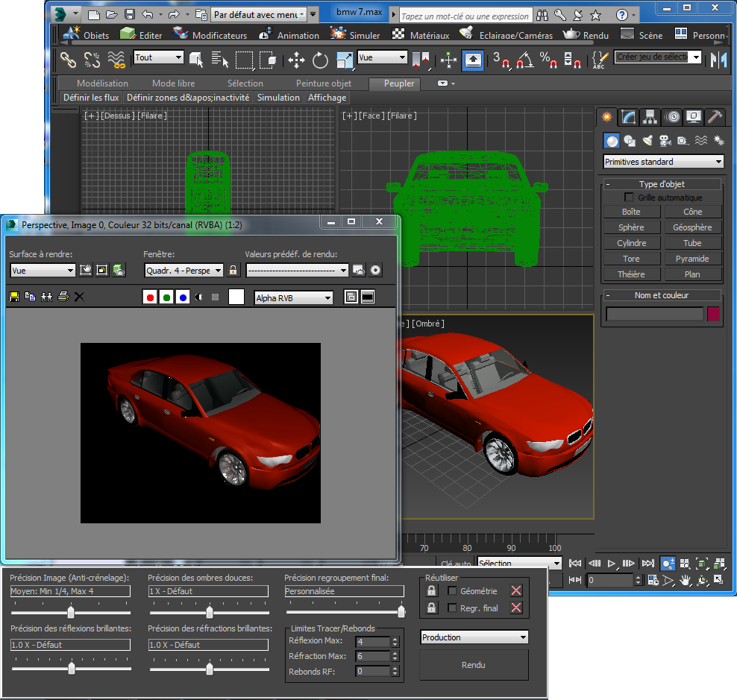
Task: Select the Rotate tool in main toolbar
Action: click(320, 60)
